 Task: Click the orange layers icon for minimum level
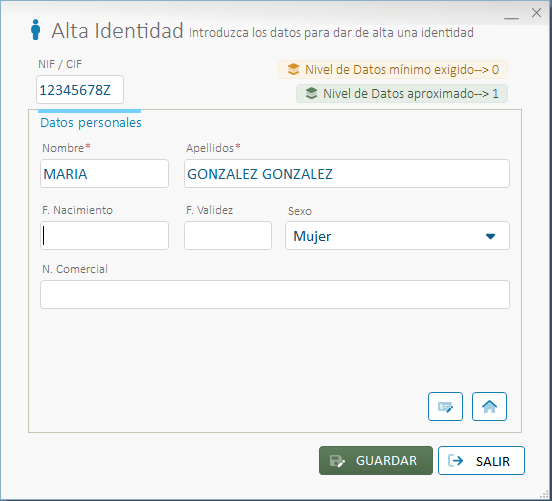293,69
